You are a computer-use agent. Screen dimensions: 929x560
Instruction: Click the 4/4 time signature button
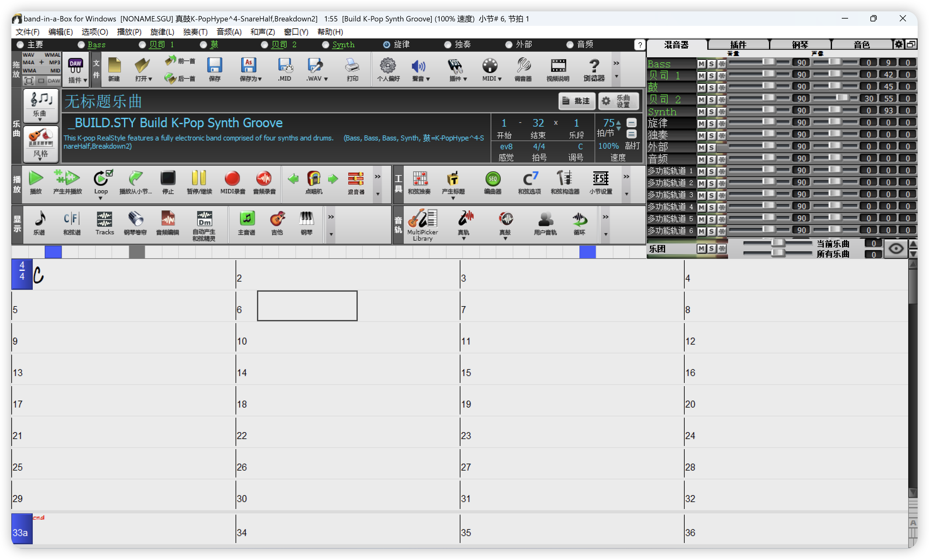point(539,146)
